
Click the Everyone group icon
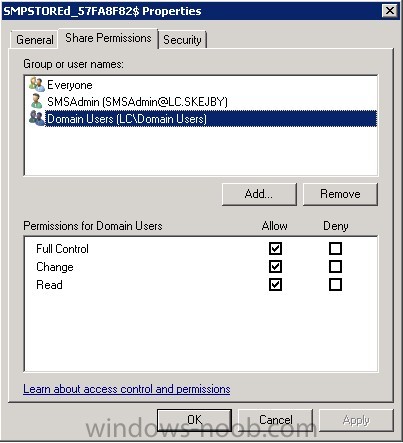37,85
